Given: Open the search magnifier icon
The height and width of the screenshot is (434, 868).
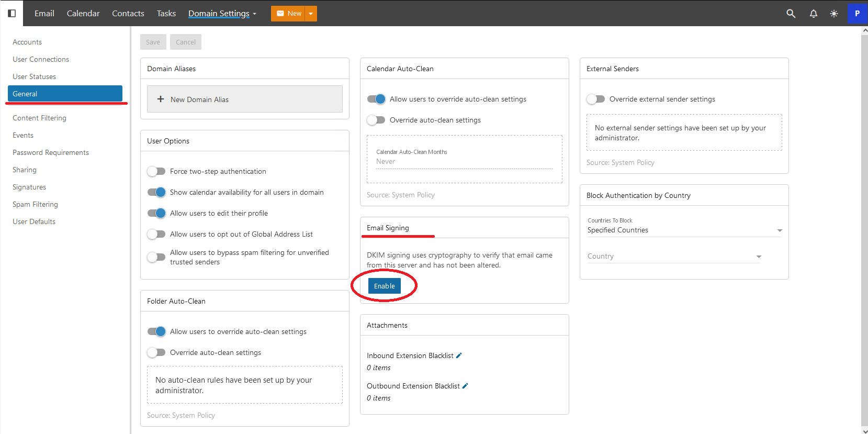Looking at the screenshot, I should pyautogui.click(x=791, y=14).
